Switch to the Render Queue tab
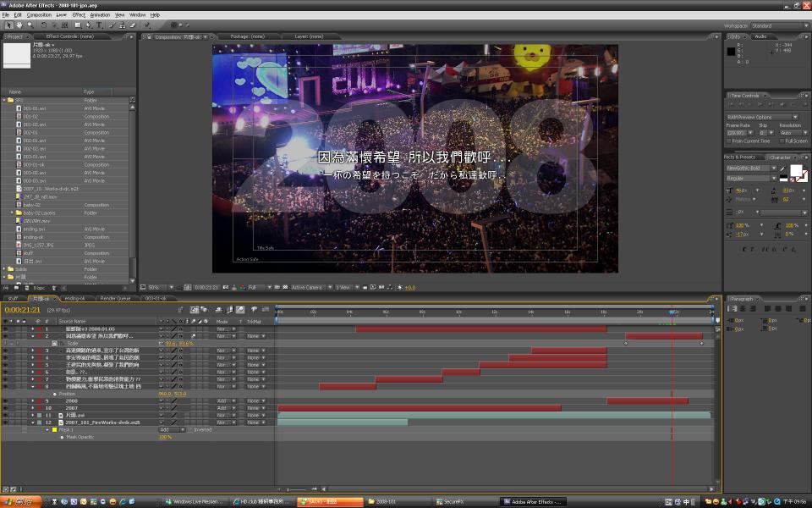Viewport: 812px width, 508px height. click(115, 298)
